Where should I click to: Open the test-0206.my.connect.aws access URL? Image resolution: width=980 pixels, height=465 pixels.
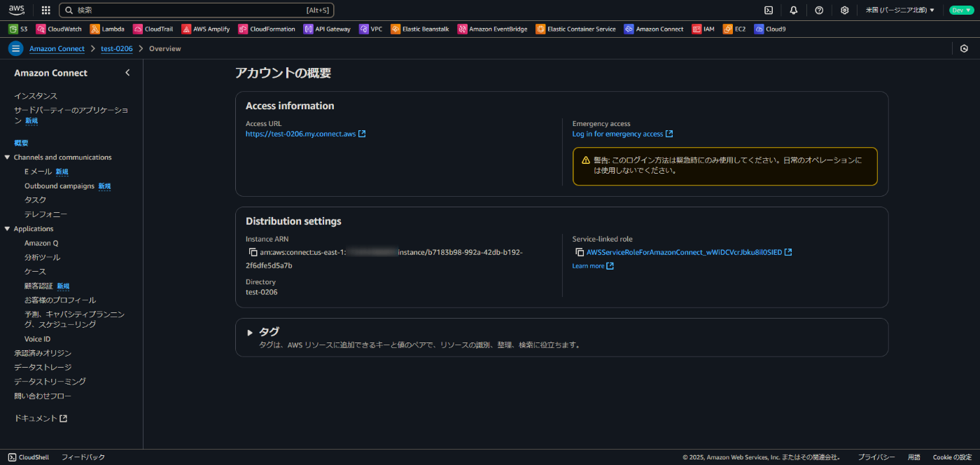(x=305, y=134)
